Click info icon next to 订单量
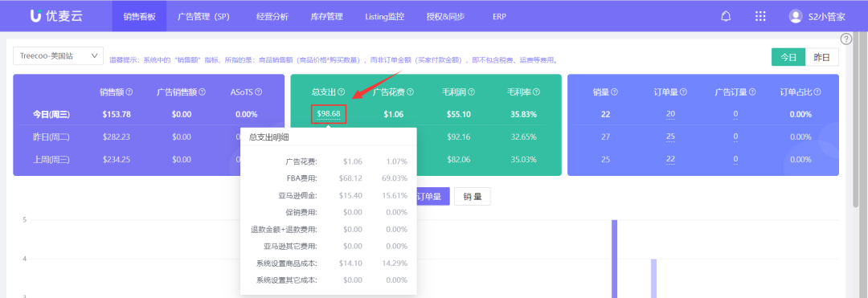This screenshot has width=868, height=298. point(683,92)
